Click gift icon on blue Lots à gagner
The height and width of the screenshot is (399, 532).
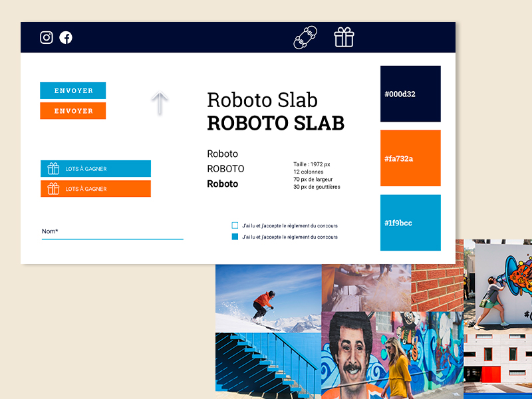[53, 169]
